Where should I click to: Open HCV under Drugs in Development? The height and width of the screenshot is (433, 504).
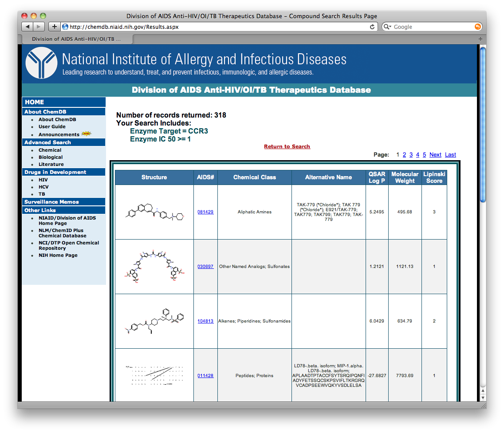[44, 187]
